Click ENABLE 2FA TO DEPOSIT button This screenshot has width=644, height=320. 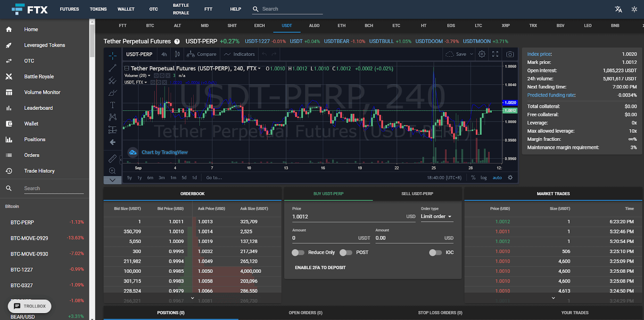pyautogui.click(x=320, y=268)
